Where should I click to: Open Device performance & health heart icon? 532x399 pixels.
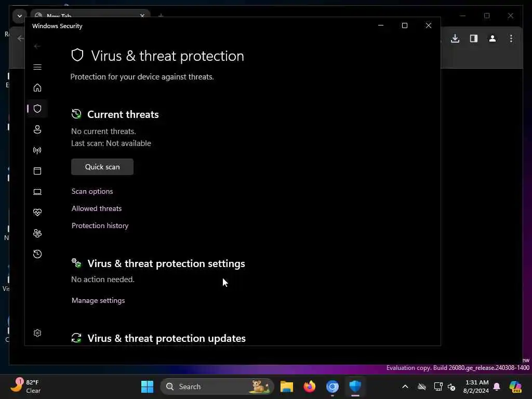pos(37,212)
